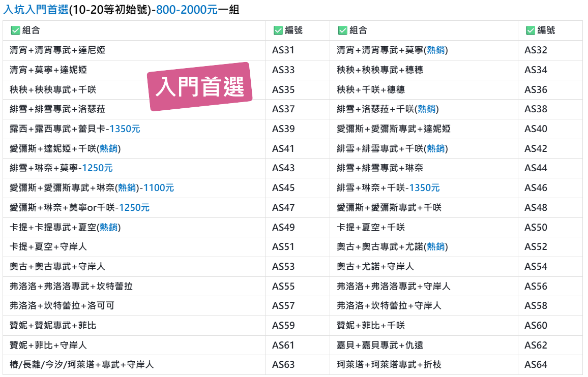Screen dimensions: 588x377
Task: Click the first 組合 header checkmark icon
Action: pyautogui.click(x=15, y=30)
